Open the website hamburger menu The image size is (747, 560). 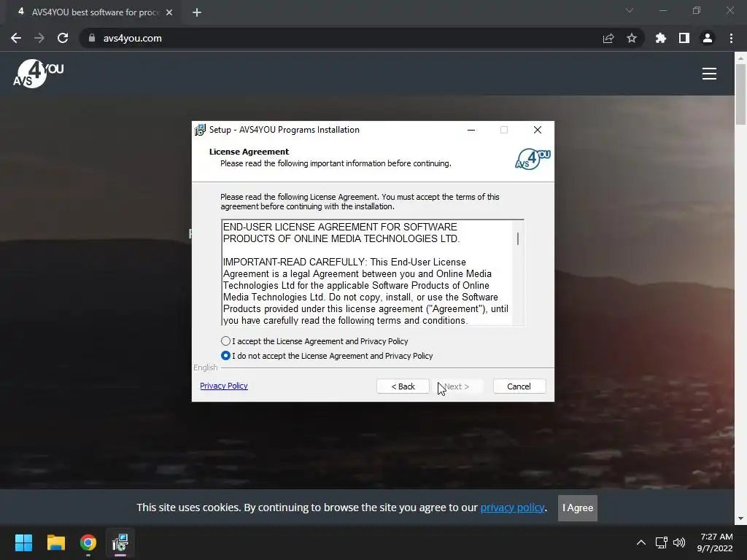pyautogui.click(x=709, y=74)
